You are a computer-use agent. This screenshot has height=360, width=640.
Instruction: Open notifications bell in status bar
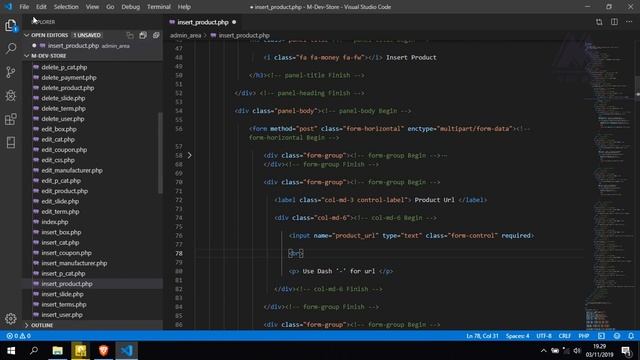pos(631,336)
